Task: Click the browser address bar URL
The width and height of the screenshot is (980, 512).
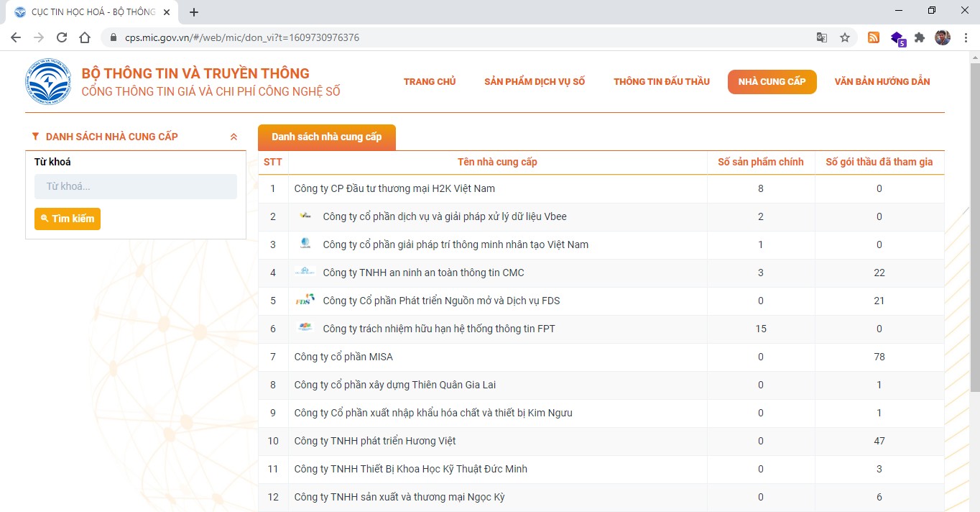Action: [x=242, y=37]
